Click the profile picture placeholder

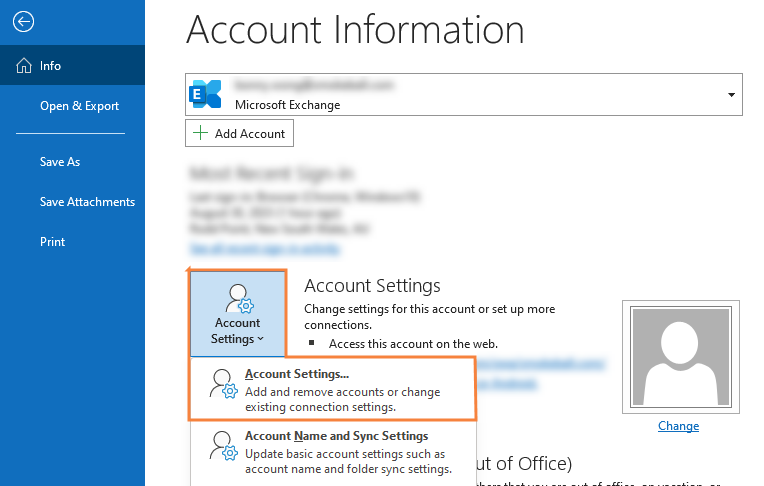click(681, 357)
